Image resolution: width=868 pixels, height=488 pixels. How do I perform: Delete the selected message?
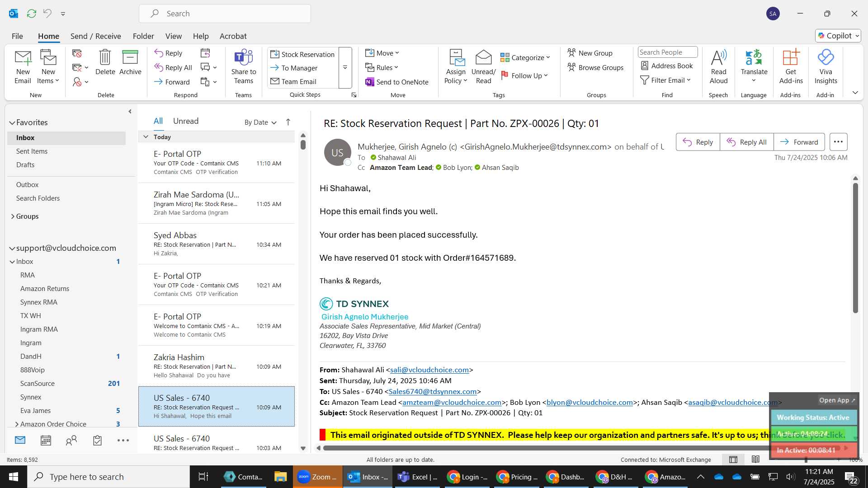(x=105, y=62)
